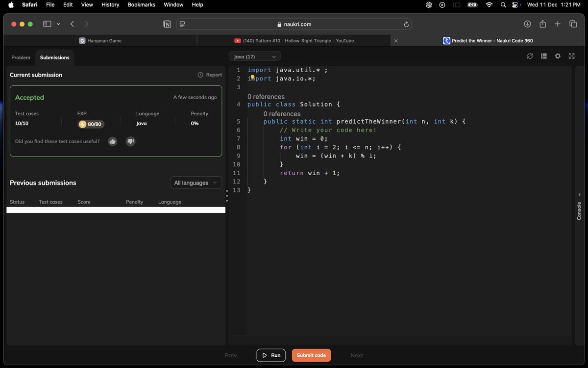Close the Predict the Winner tab
Screen dimensions: 588x368
pos(396,41)
